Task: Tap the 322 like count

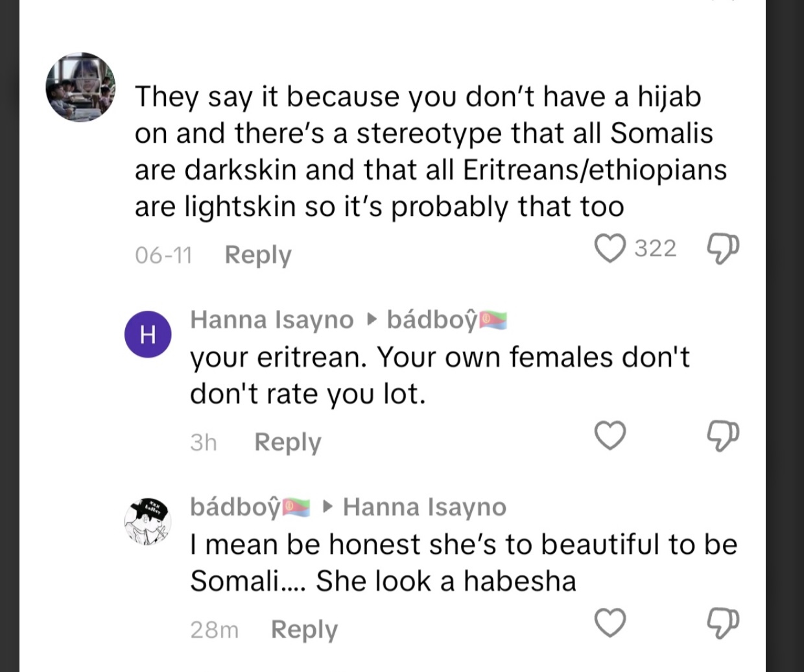Action: coord(655,248)
